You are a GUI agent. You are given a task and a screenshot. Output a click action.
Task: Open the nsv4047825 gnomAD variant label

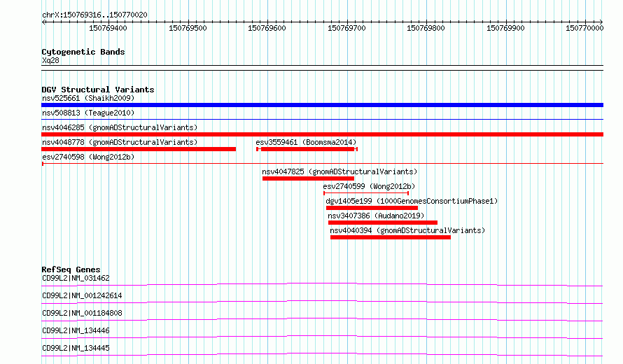(339, 171)
